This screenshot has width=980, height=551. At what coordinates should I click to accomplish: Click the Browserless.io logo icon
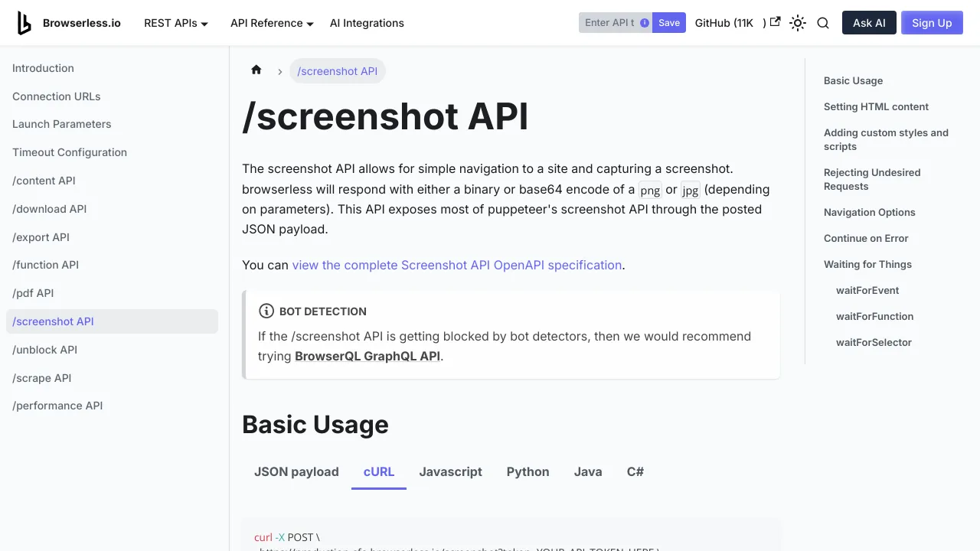pos(24,23)
